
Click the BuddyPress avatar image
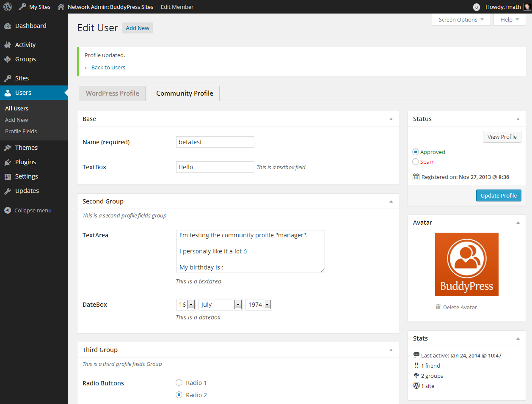(466, 264)
